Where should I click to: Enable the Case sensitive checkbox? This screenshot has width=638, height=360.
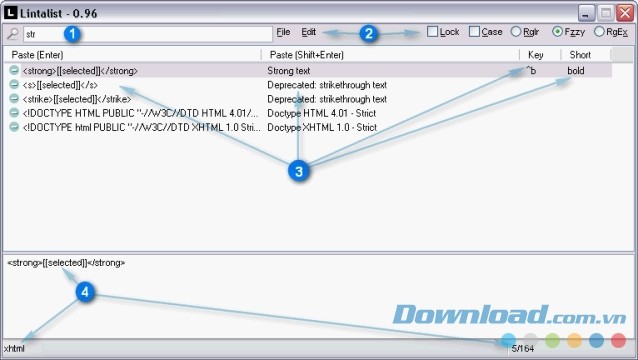pyautogui.click(x=474, y=31)
